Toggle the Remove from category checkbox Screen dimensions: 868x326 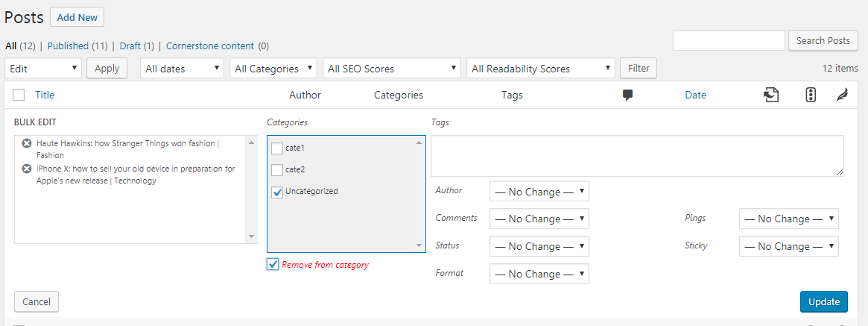click(x=273, y=265)
